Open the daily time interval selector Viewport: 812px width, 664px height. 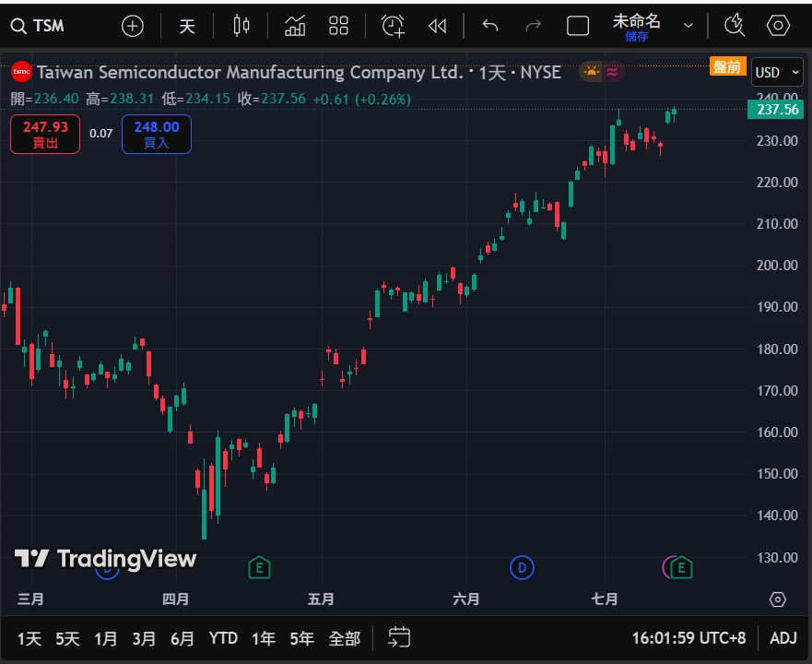click(x=187, y=26)
